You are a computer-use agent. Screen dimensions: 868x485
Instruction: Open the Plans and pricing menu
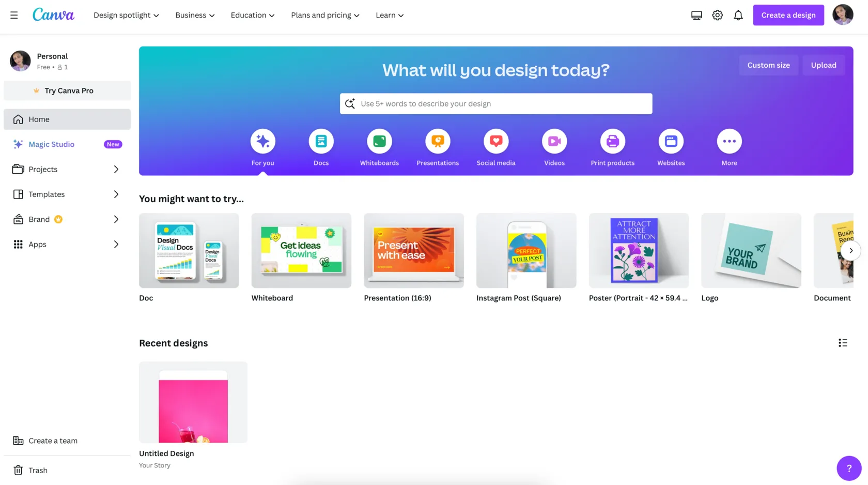coord(324,15)
